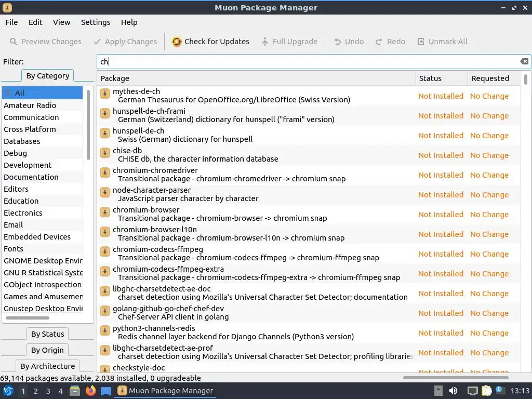This screenshot has width=532, height=399.
Task: Select the Debug category
Action: [43, 153]
